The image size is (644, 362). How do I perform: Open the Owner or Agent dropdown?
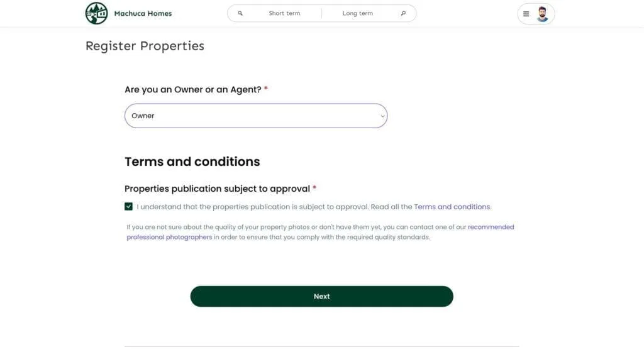[256, 116]
